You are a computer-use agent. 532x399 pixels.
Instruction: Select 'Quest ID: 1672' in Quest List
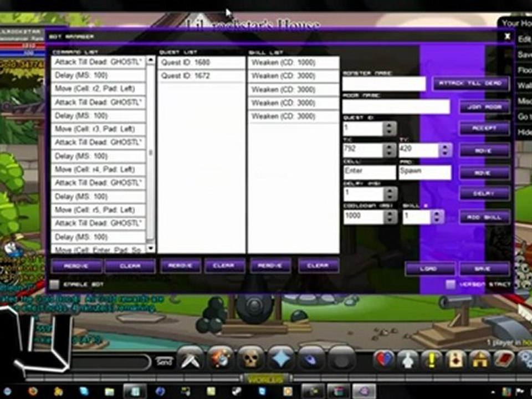(x=202, y=76)
